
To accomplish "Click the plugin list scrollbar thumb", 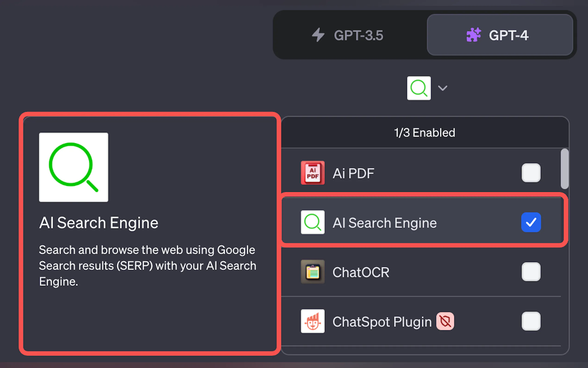I will 564,169.
